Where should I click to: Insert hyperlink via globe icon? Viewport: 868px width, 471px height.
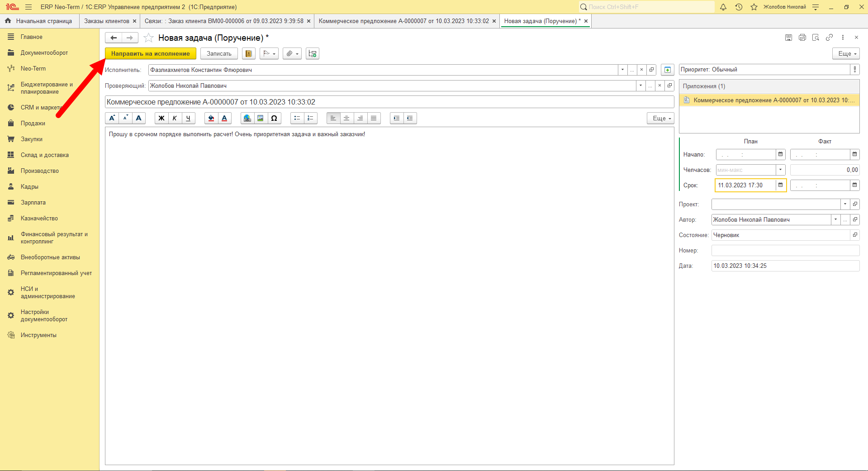[247, 118]
